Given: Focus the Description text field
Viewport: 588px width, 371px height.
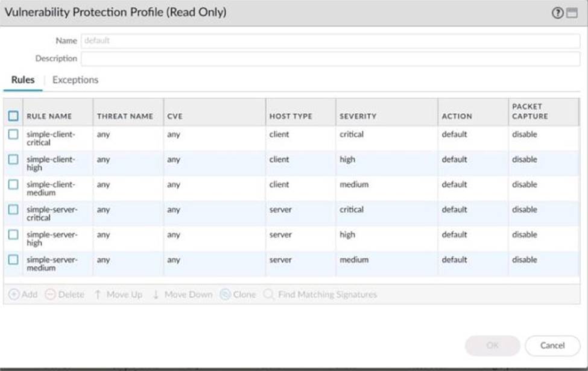Looking at the screenshot, I should (329, 58).
